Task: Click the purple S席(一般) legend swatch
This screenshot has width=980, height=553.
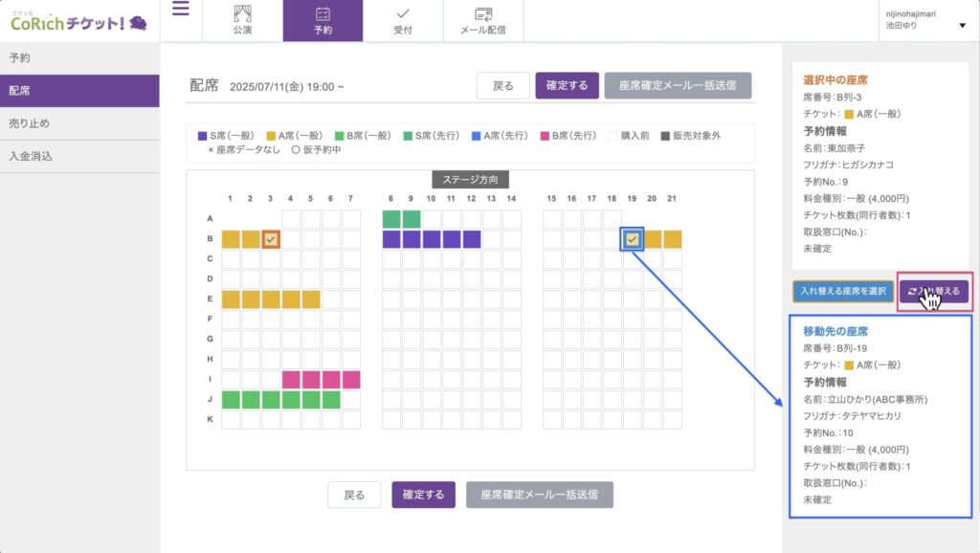Action: [x=202, y=136]
